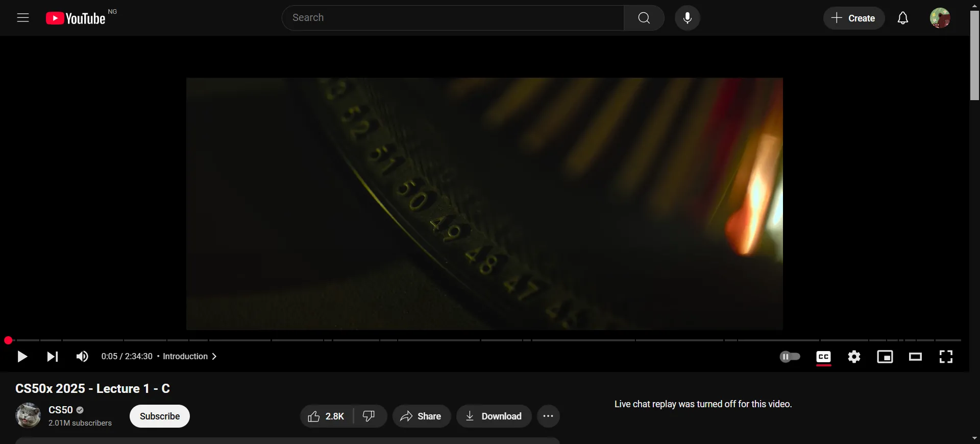Open the notifications bell
This screenshot has width=980, height=444.
(x=902, y=18)
